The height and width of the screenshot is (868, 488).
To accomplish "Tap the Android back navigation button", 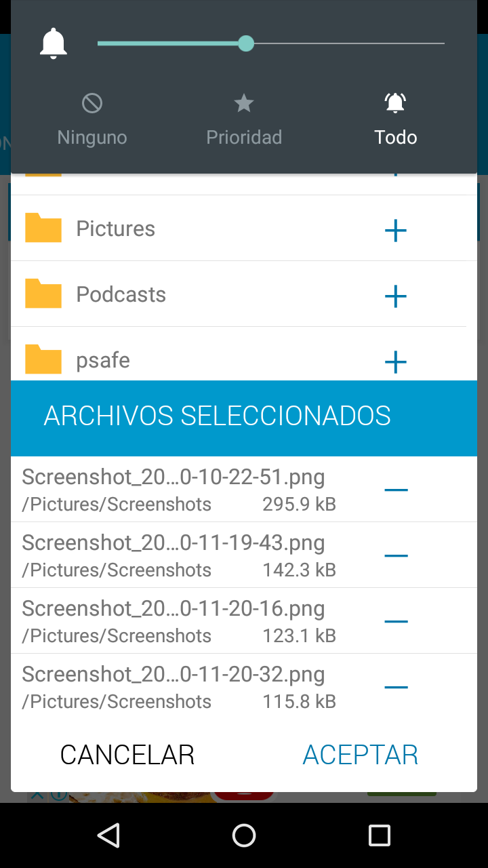I will pyautogui.click(x=108, y=835).
